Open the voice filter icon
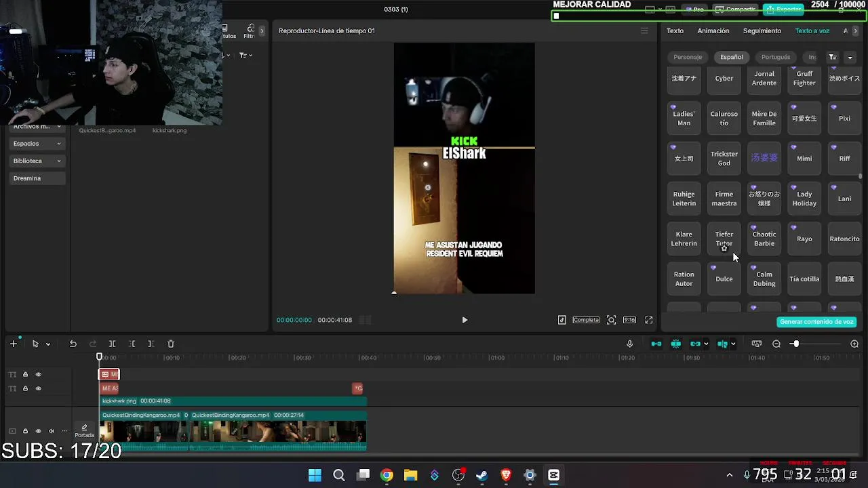Viewport: 868px width, 488px height. (x=833, y=57)
